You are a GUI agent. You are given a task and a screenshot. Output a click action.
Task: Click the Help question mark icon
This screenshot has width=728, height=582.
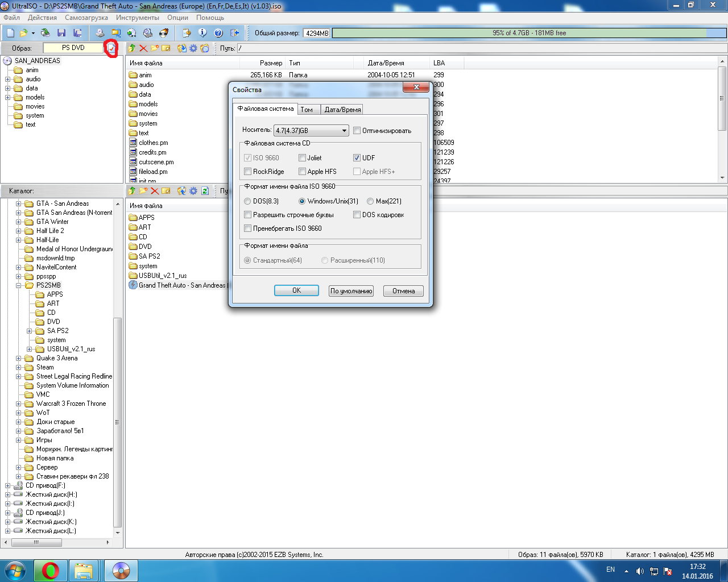click(x=218, y=33)
